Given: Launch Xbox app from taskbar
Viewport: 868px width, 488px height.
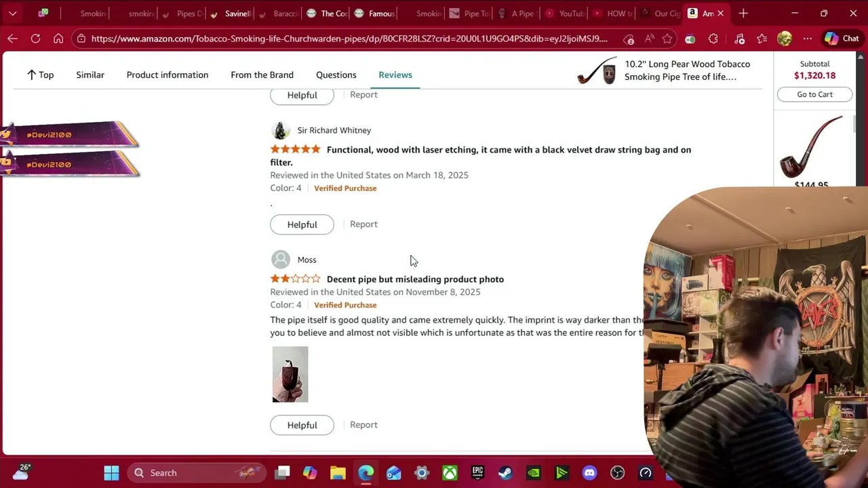Looking at the screenshot, I should [450, 472].
